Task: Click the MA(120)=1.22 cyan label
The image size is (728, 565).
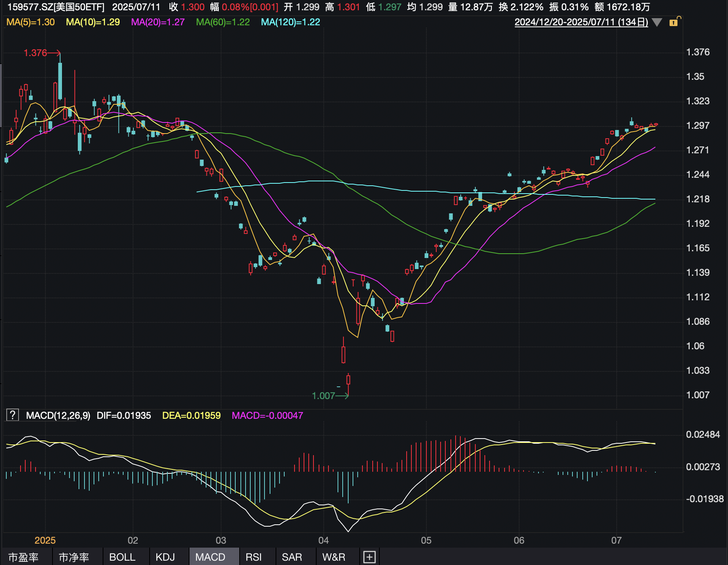Action: (290, 22)
